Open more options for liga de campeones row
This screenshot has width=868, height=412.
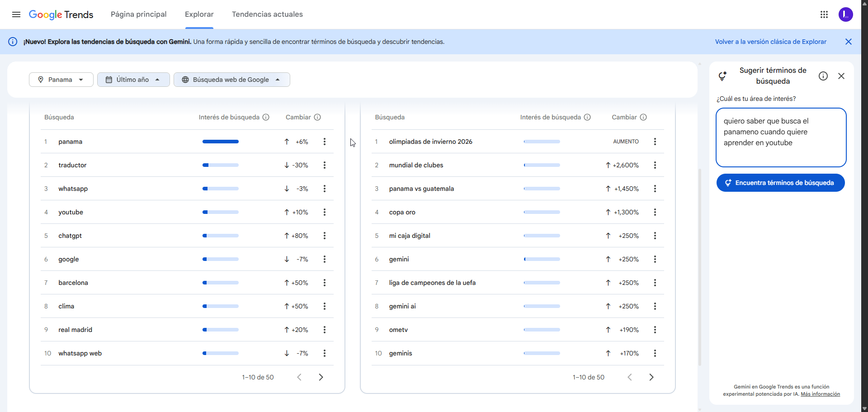655,283
